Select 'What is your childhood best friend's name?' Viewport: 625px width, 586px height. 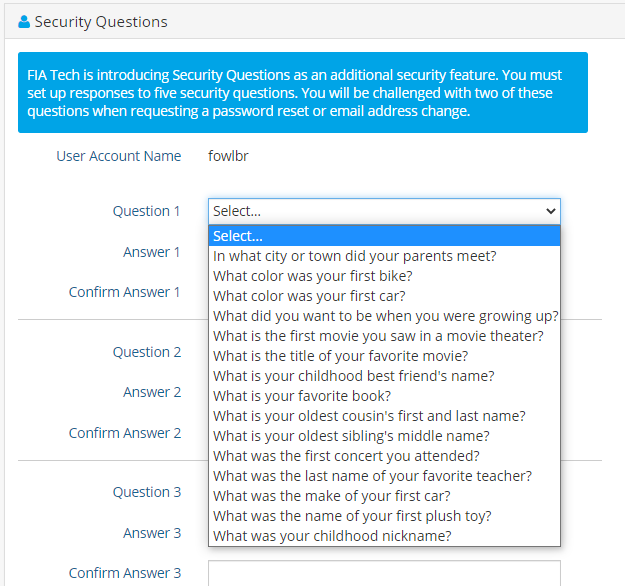tap(384, 376)
